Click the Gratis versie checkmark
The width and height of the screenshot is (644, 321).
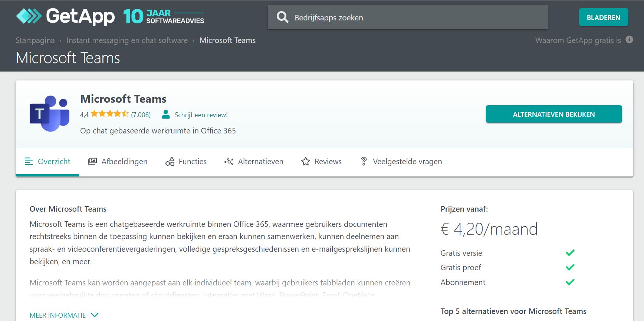coord(570,253)
